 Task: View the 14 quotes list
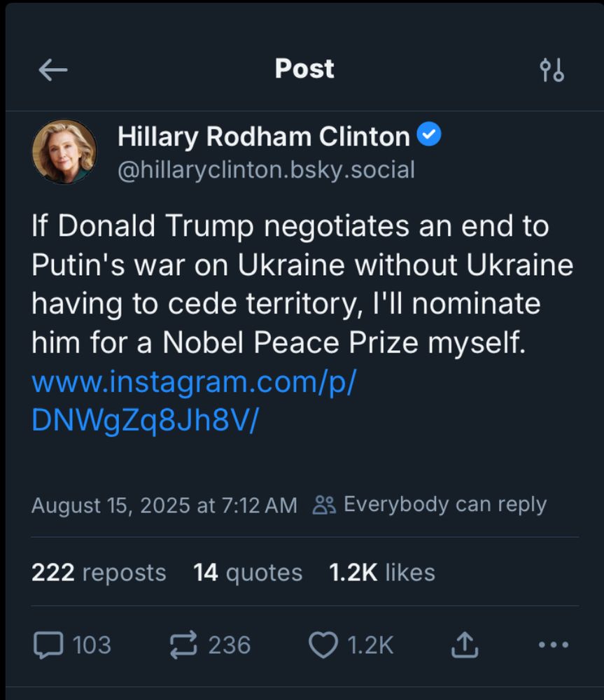(248, 573)
